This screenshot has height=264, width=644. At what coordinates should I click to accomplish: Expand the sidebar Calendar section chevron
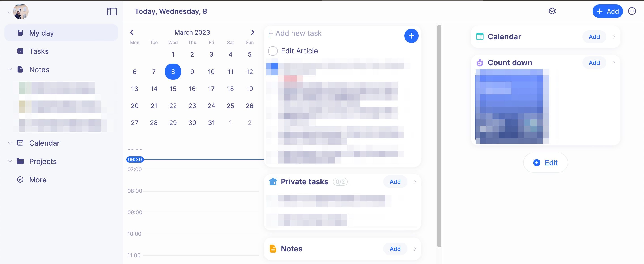(10, 143)
